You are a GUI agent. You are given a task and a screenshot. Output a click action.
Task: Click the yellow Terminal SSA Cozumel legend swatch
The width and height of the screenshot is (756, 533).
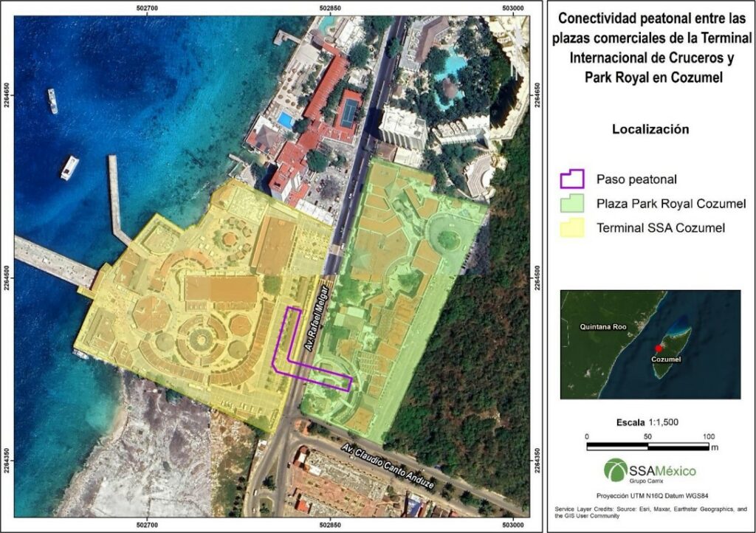pos(572,228)
